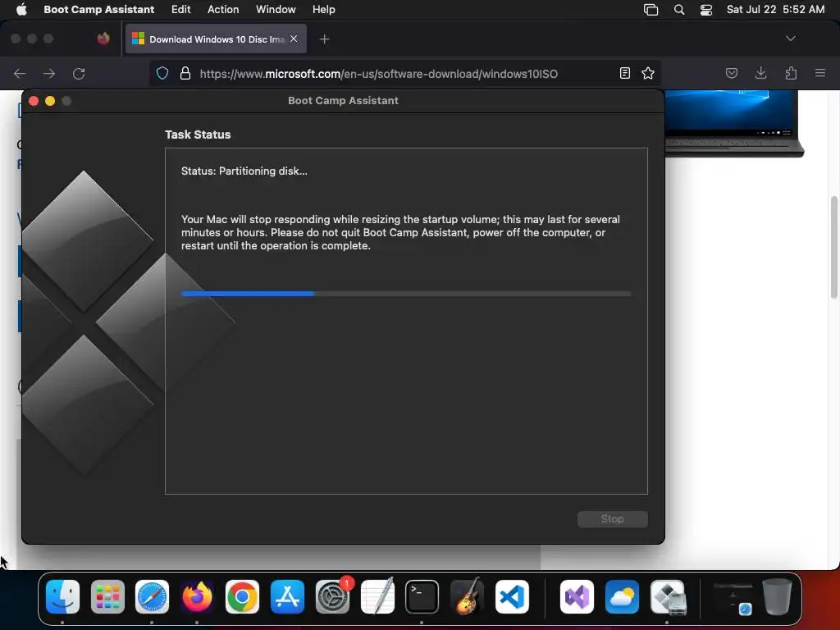Click the date and time in menu bar
840x630 pixels.
pos(775,9)
